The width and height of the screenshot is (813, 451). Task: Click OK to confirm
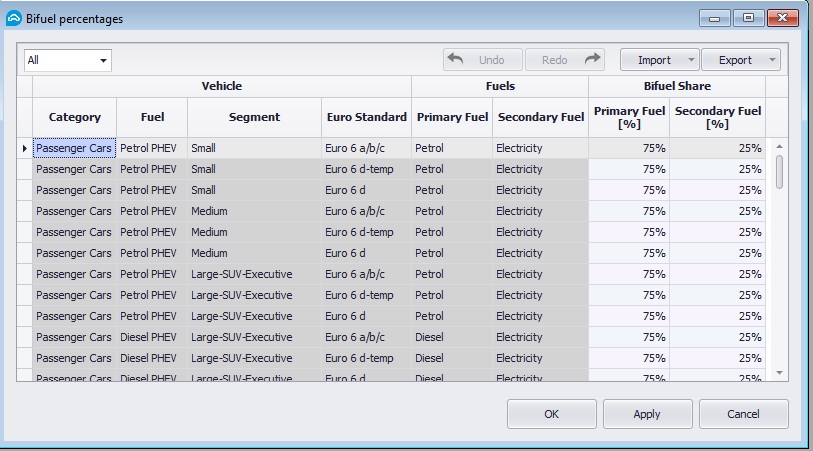[552, 414]
